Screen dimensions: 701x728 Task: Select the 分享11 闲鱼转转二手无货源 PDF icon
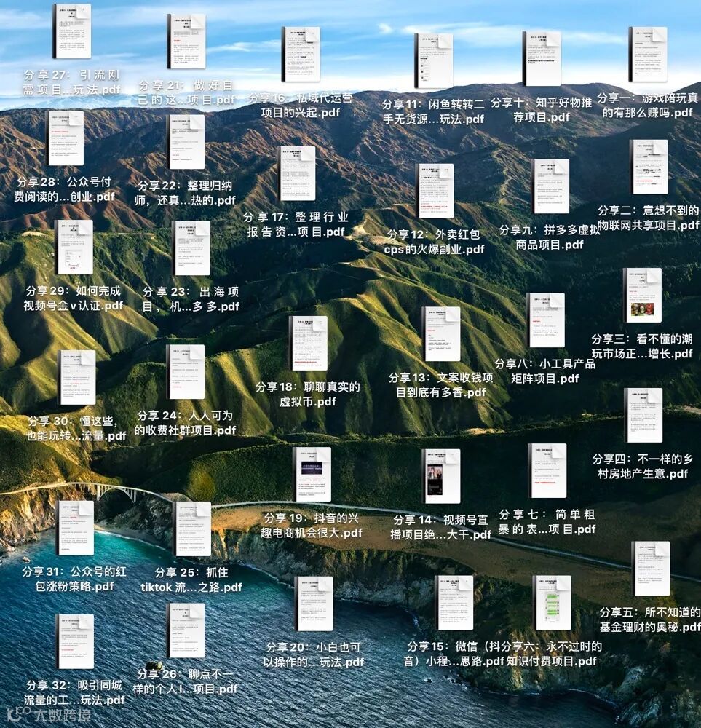tap(434, 60)
